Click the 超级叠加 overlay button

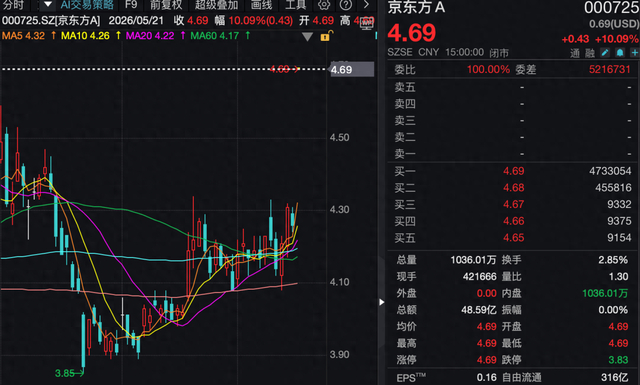pos(216,5)
